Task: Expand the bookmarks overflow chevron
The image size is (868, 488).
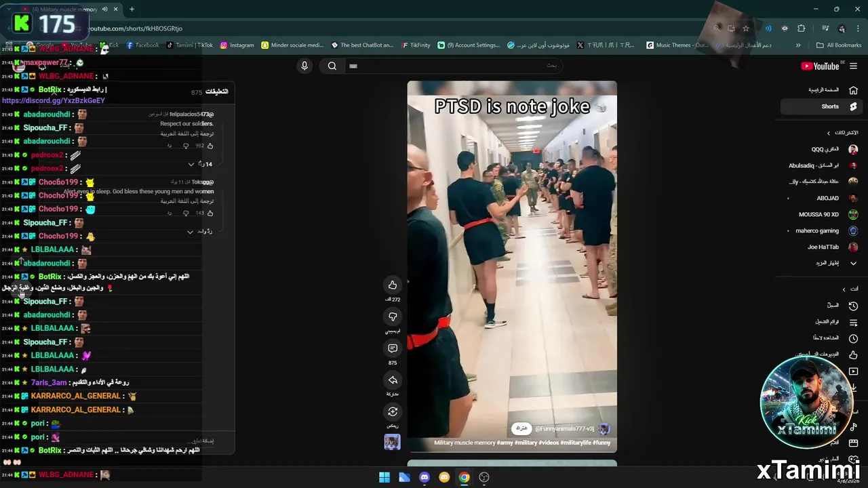Action: (797, 45)
